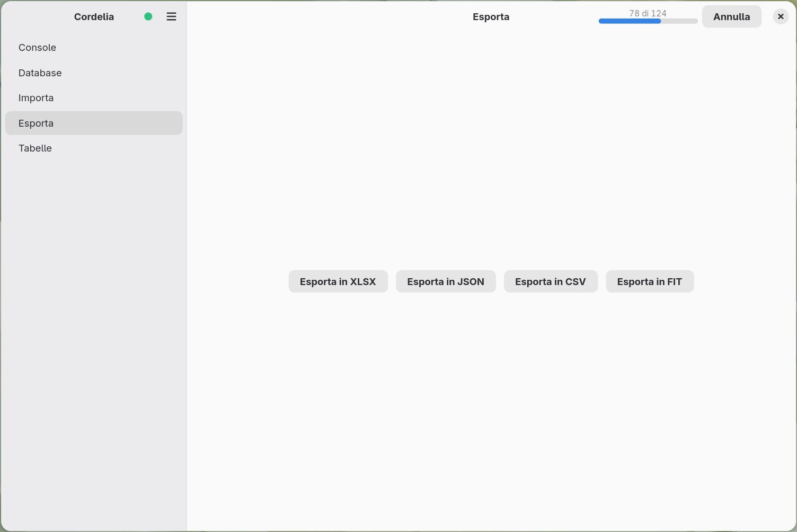
Task: Export data using Esporta in FIT
Action: click(650, 281)
